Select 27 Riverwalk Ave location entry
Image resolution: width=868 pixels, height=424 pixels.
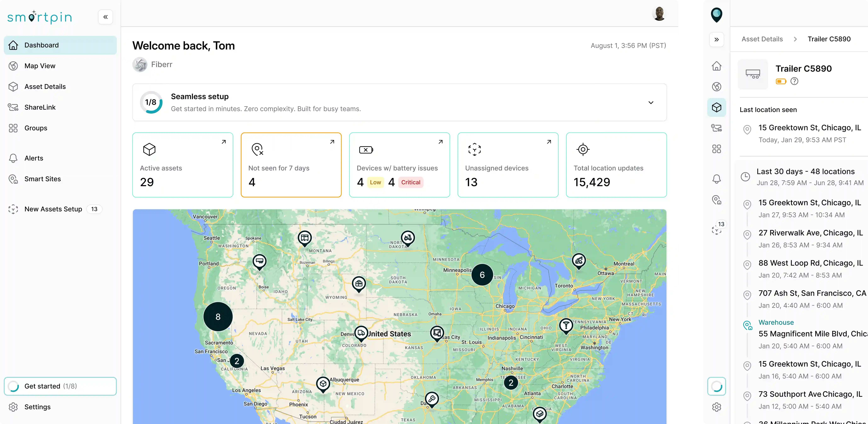810,233
